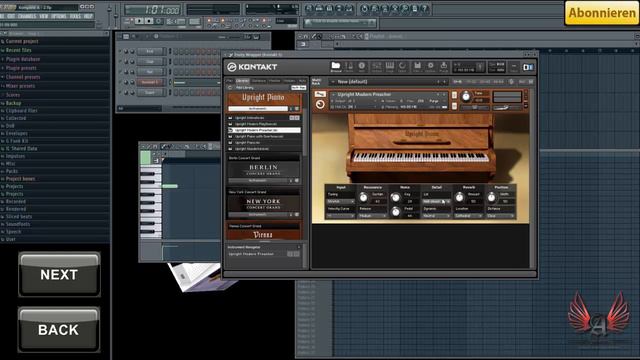Click Berlin Concert Grand library settings icon
The image size is (640, 360).
pyautogui.click(x=297, y=180)
